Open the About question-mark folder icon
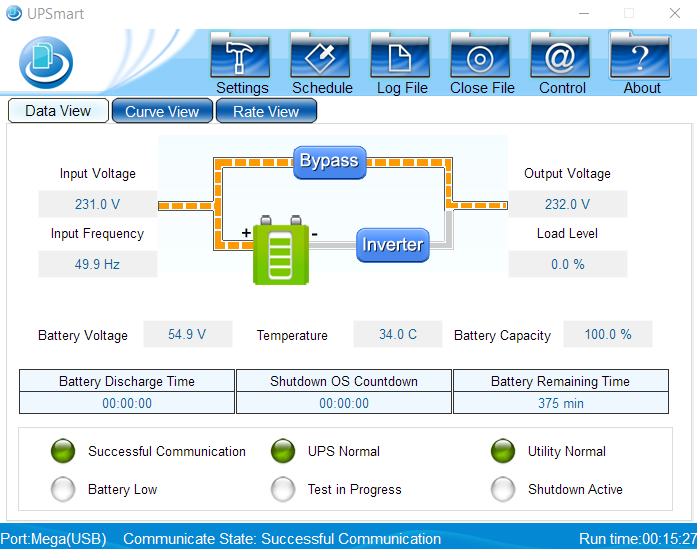This screenshot has width=697, height=549. coord(640,56)
